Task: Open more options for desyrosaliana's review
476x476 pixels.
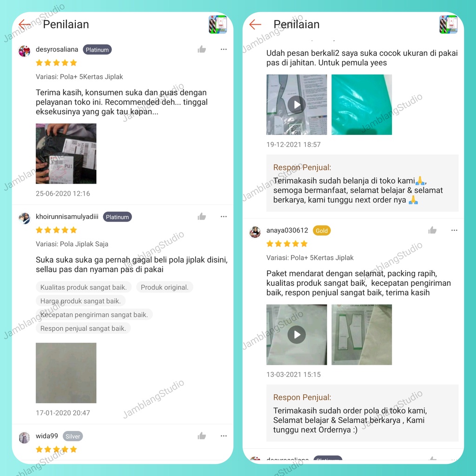Action: tap(224, 49)
